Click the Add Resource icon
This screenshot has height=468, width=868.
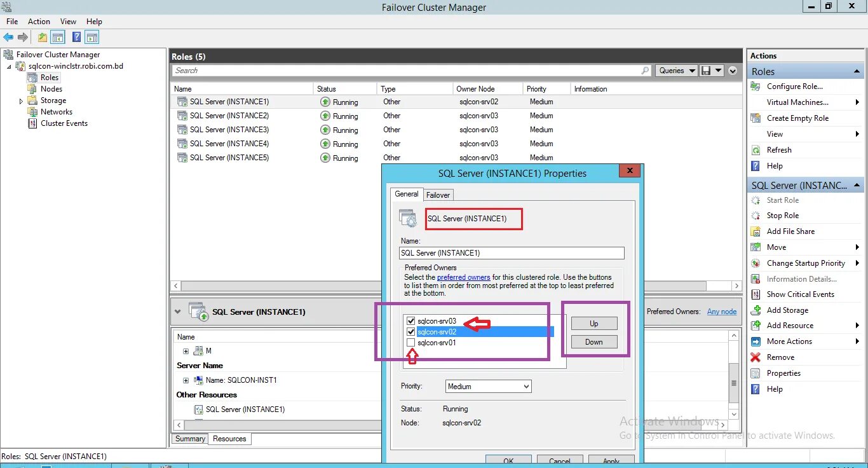(756, 326)
